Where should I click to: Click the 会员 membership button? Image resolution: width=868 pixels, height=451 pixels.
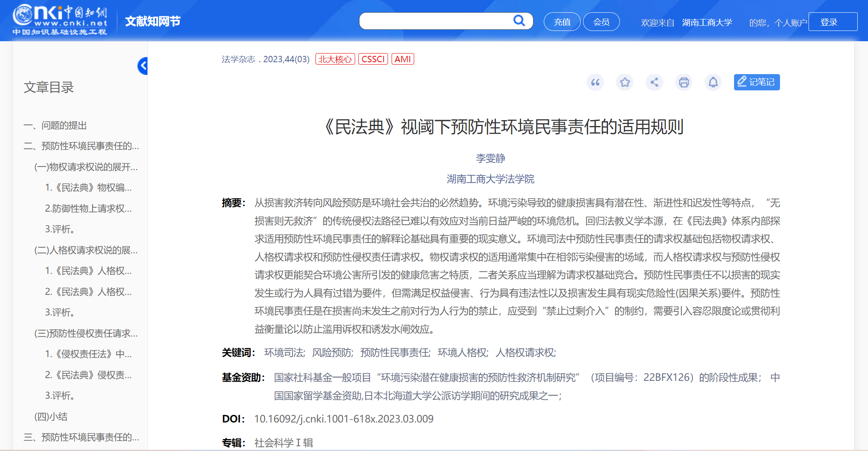601,22
